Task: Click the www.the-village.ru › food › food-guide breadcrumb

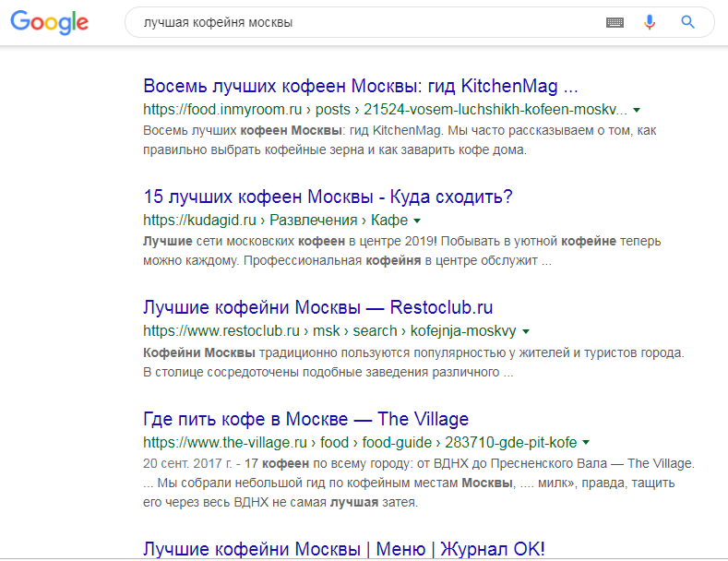Action: [360, 442]
